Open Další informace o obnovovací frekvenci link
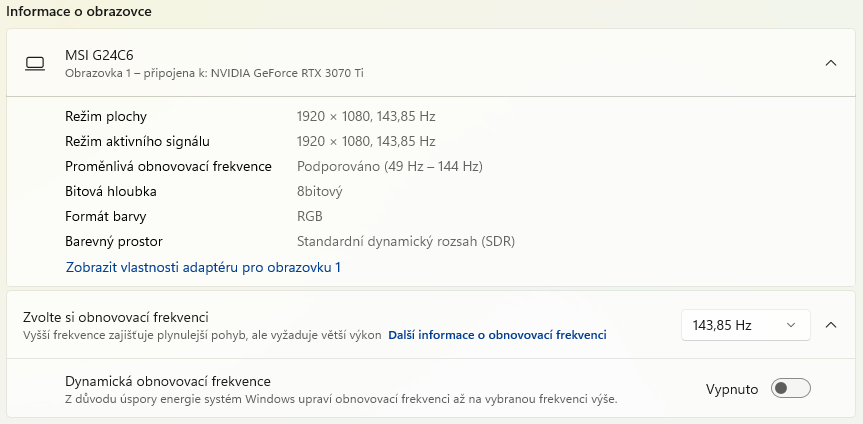 pyautogui.click(x=497, y=335)
